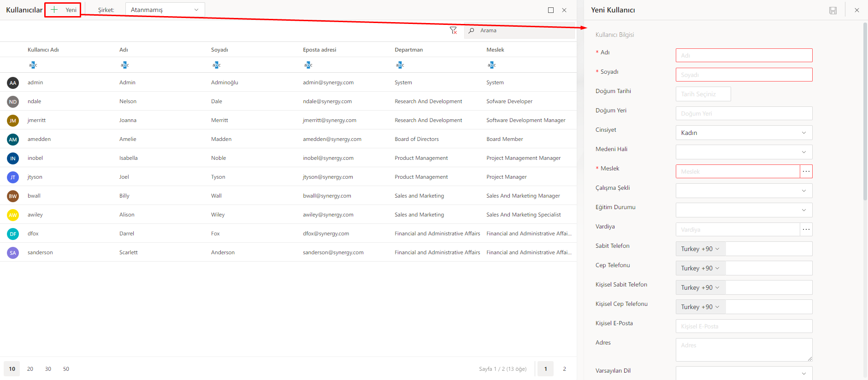Click the Board of Directors department cell
Screen dimensions: 868x380
(x=417, y=139)
